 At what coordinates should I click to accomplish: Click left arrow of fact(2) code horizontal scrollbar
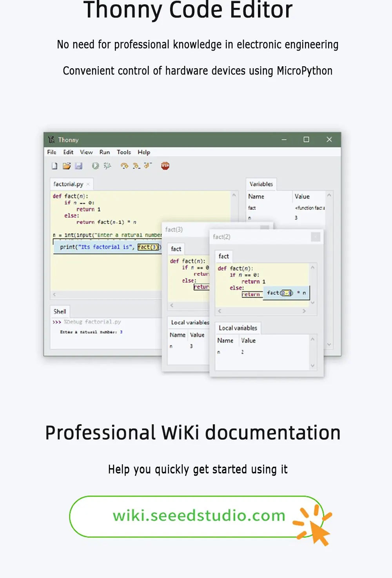pos(220,311)
